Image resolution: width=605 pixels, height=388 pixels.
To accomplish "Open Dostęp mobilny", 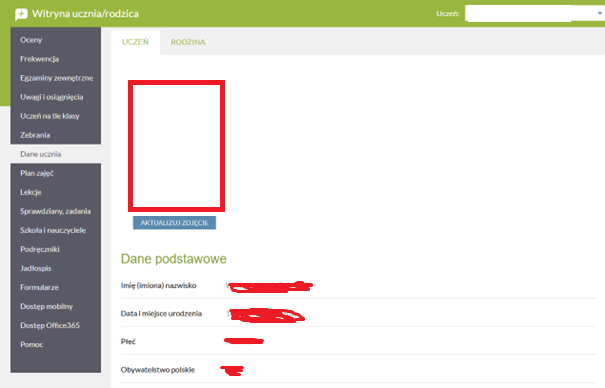I will click(56, 306).
